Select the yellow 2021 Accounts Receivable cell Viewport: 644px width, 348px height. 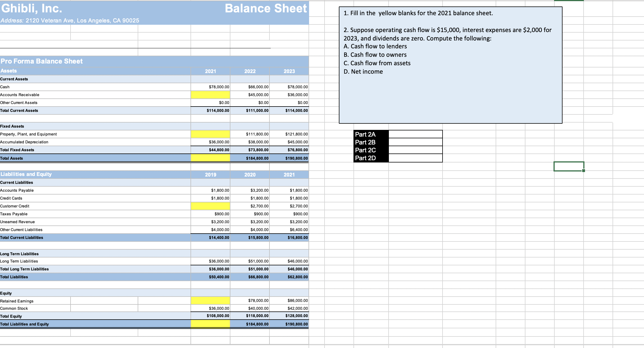(210, 95)
